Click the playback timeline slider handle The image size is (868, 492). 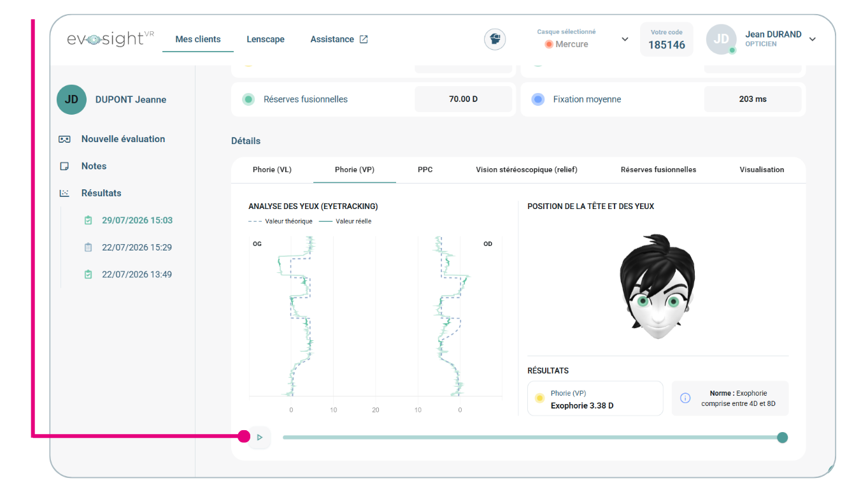[x=783, y=437]
